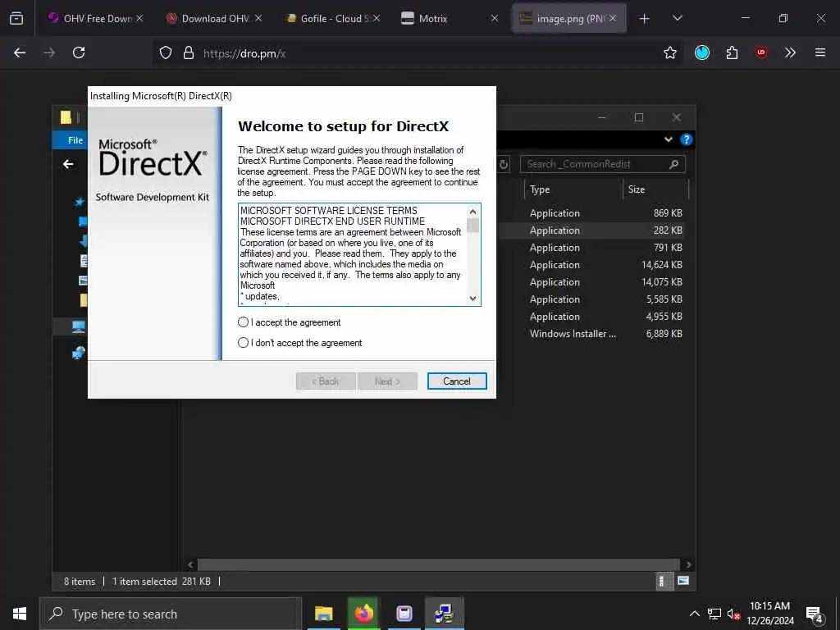Expand the Explorer ribbon chevron

tap(668, 139)
